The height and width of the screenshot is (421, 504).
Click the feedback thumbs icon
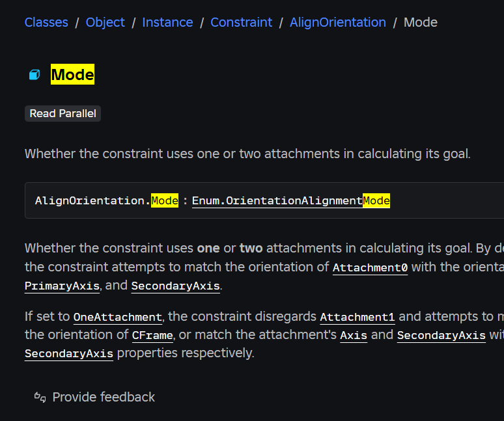point(40,397)
